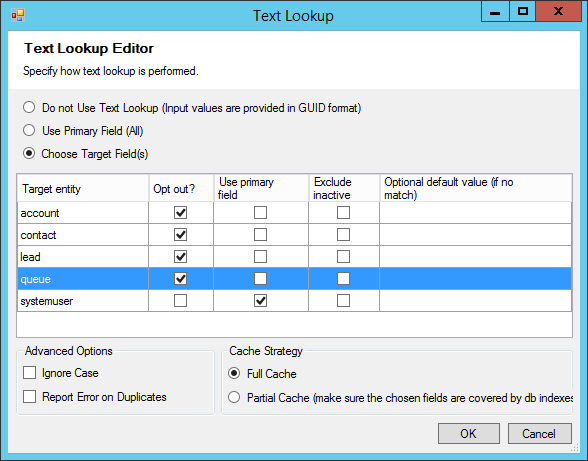Toggle Exclude inactive for queue row
This screenshot has width=588, height=461.
tap(343, 278)
